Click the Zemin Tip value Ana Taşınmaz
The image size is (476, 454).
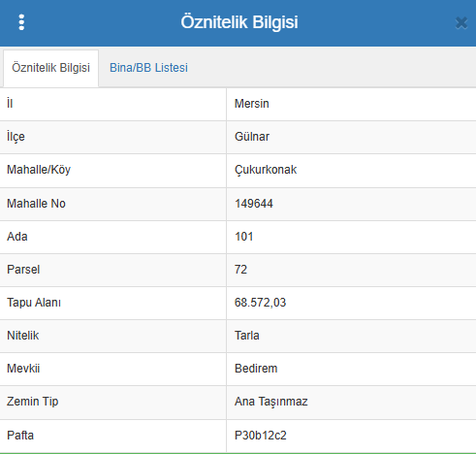click(271, 402)
